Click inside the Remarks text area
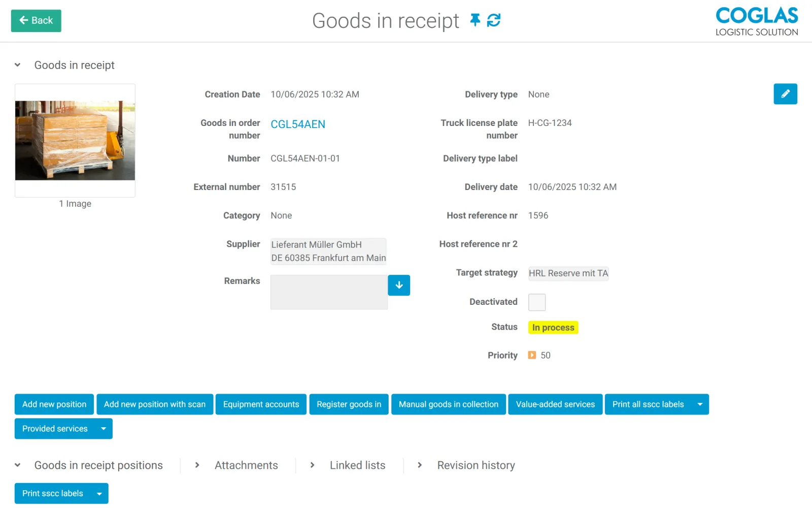The width and height of the screenshot is (812, 508). pos(329,292)
